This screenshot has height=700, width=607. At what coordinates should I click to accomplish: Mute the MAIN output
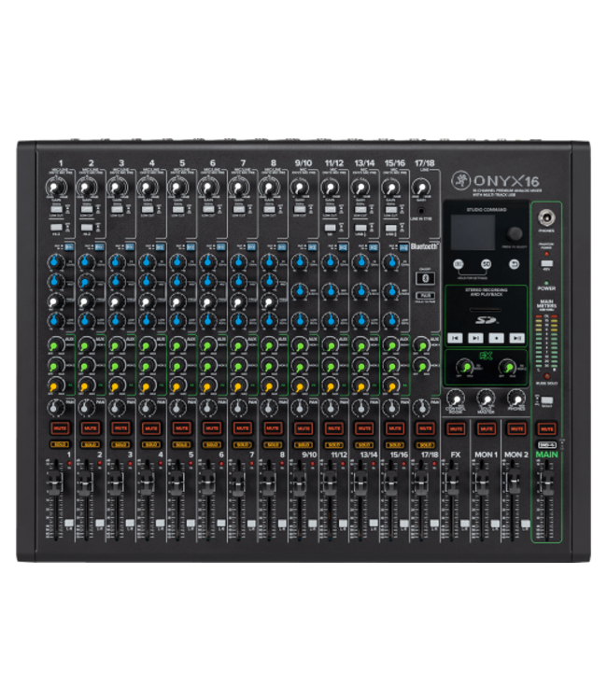[546, 429]
